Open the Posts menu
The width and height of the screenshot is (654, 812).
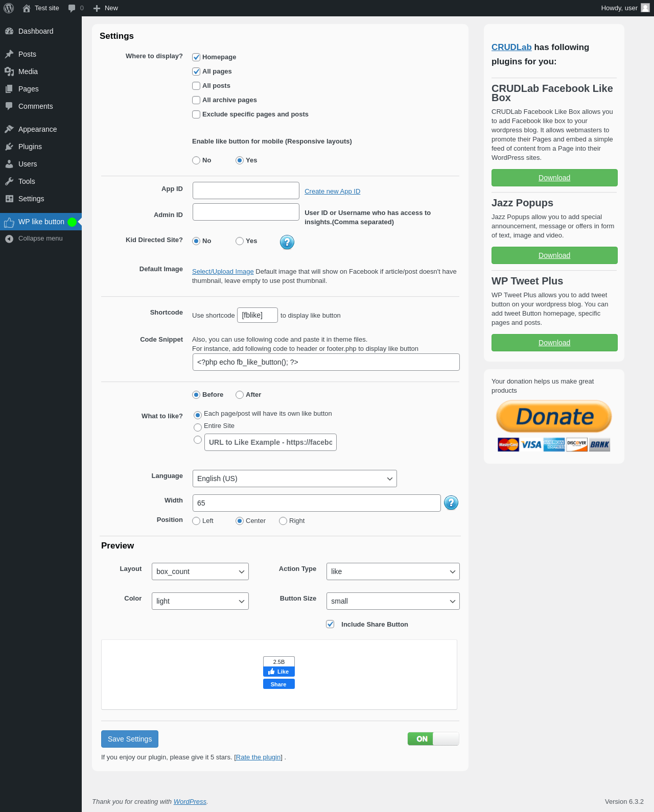(41, 54)
